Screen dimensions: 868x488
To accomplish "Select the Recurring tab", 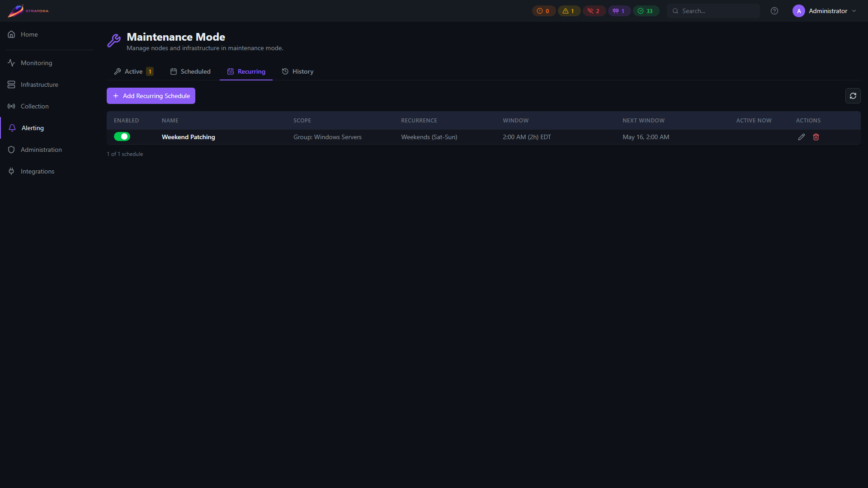I will pos(246,71).
